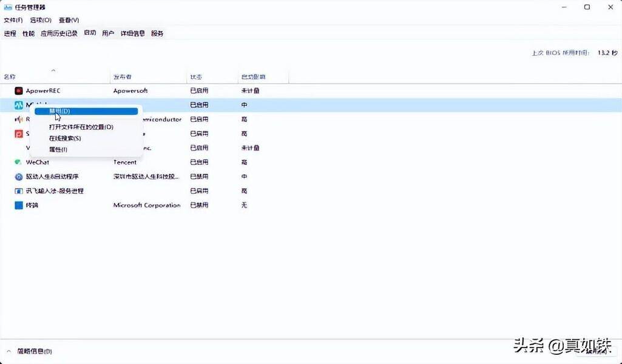This screenshot has height=364, width=622.
Task: Click the Apowersoft publisher cell
Action: (130, 91)
